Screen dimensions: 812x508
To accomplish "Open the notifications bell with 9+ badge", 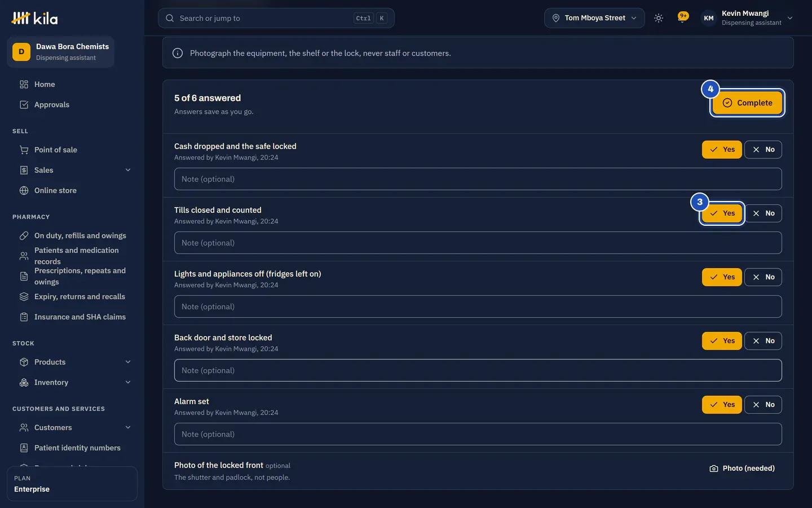I will tap(682, 17).
